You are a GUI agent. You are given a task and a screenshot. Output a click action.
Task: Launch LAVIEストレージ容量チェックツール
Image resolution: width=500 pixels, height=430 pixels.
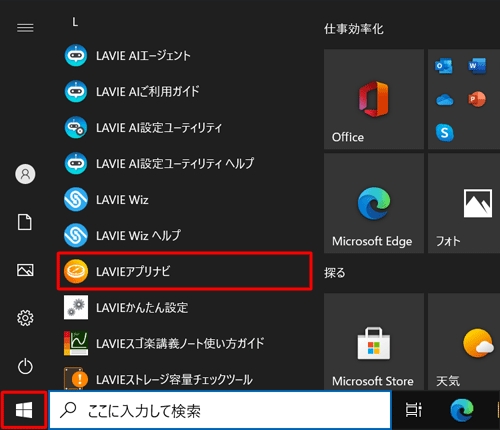pyautogui.click(x=184, y=379)
